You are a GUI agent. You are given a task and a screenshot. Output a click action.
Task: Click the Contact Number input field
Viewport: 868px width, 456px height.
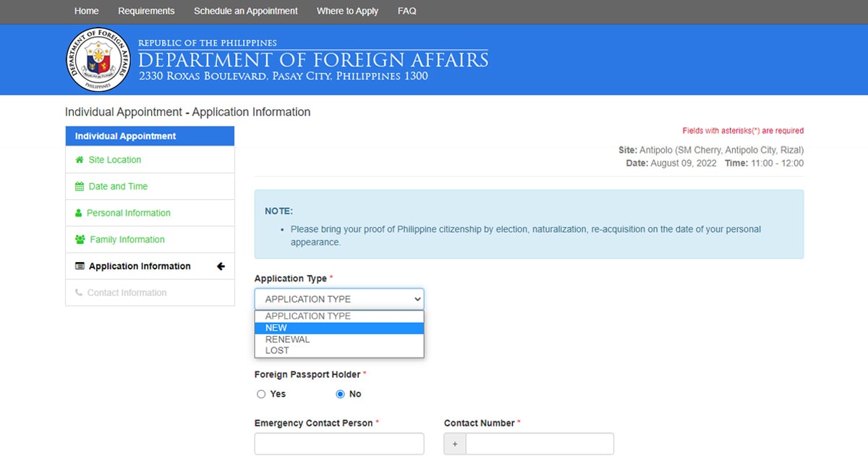539,443
